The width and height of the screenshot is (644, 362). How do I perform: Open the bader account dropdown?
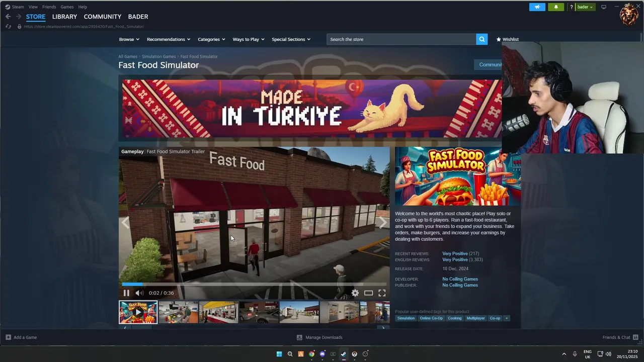(x=586, y=7)
